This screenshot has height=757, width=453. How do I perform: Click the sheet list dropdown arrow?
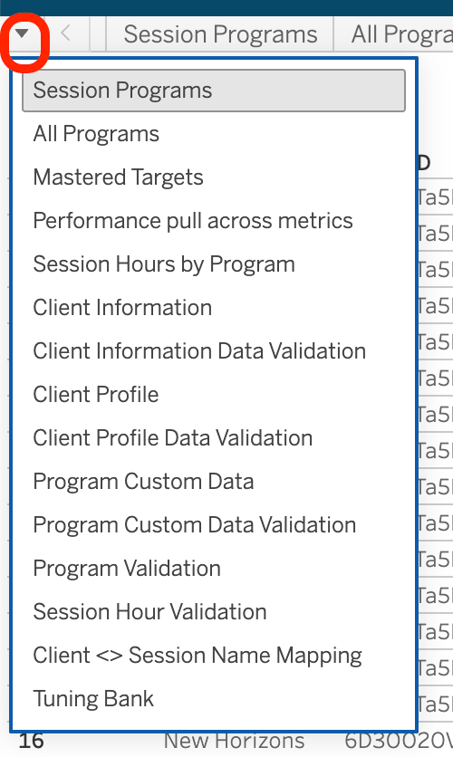pos(22,34)
